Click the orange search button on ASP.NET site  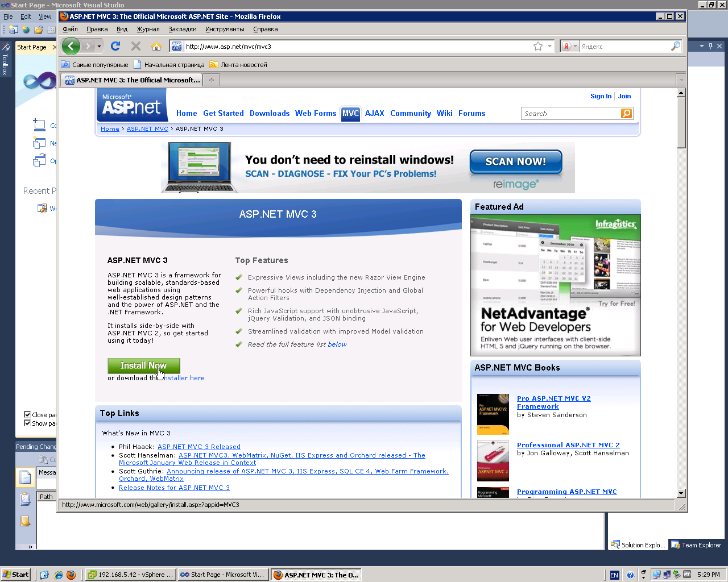(x=626, y=114)
